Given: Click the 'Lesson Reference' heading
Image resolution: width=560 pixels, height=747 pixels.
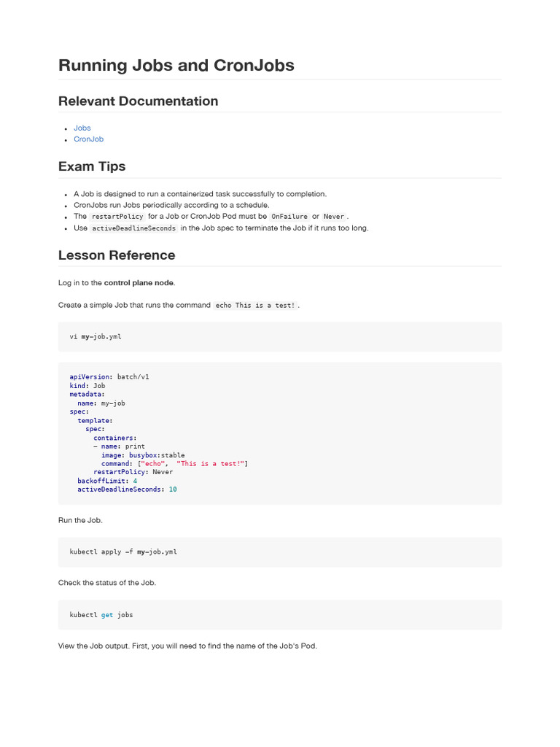Looking at the screenshot, I should coord(117,255).
